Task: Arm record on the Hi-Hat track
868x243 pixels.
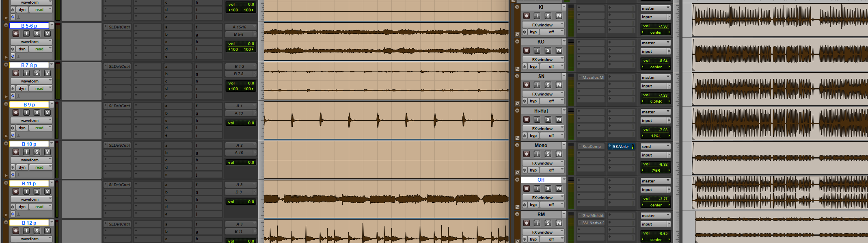Action: (527, 119)
